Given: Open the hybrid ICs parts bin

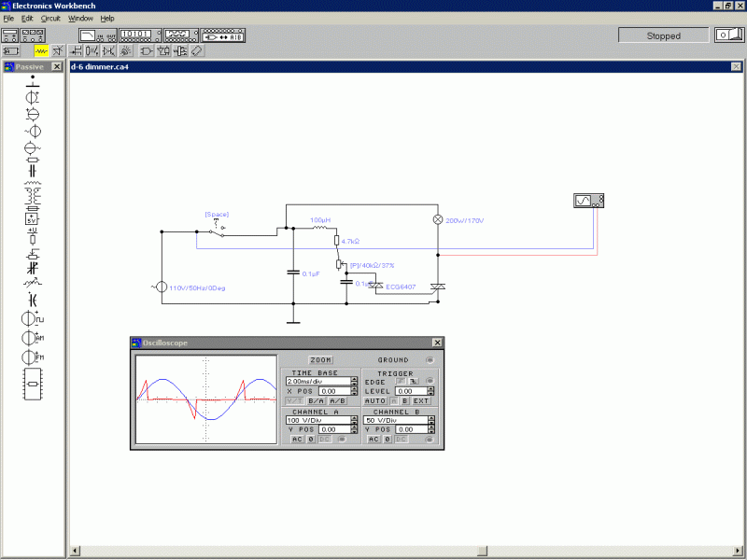Looking at the screenshot, I should tap(108, 50).
